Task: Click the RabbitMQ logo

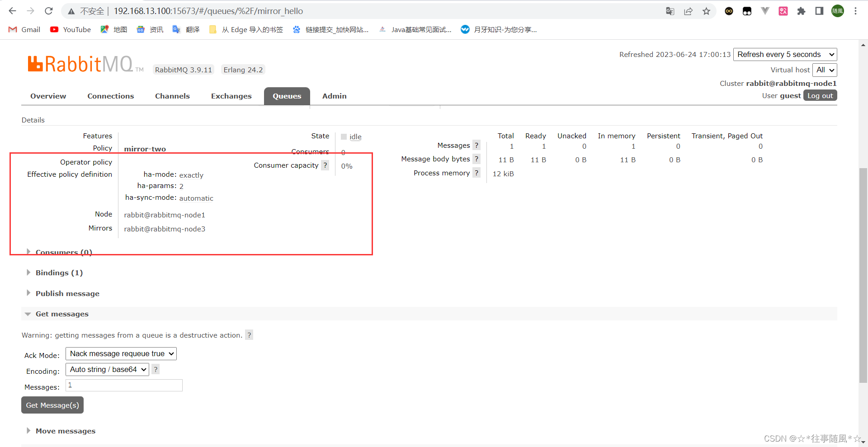Action: pyautogui.click(x=85, y=64)
